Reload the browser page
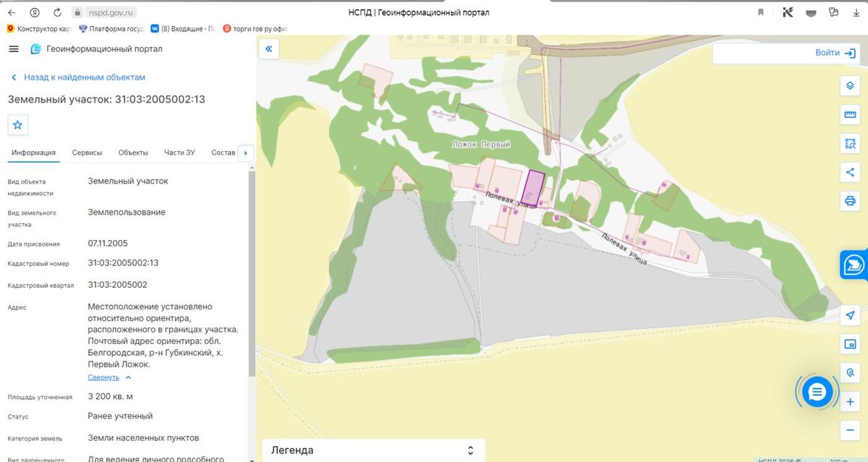This screenshot has height=462, width=868. pos(57,12)
